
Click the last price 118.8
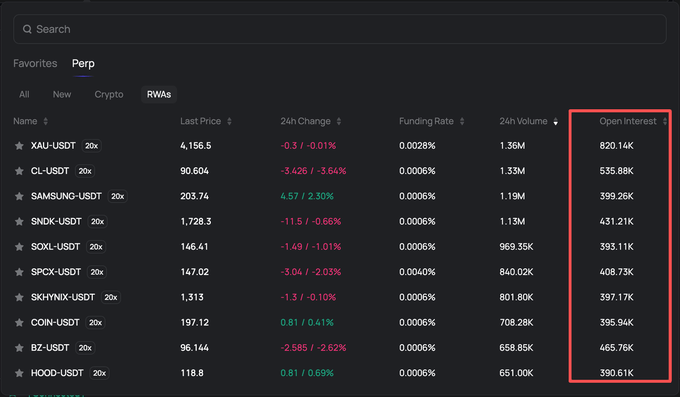coord(192,373)
